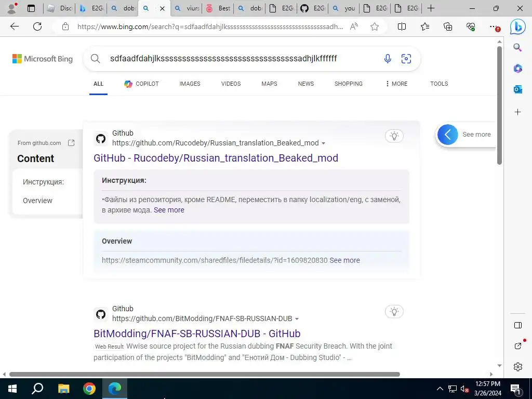Image resolution: width=532 pixels, height=399 pixels.
Task: Close the current Bing search tab
Action: pos(162,8)
